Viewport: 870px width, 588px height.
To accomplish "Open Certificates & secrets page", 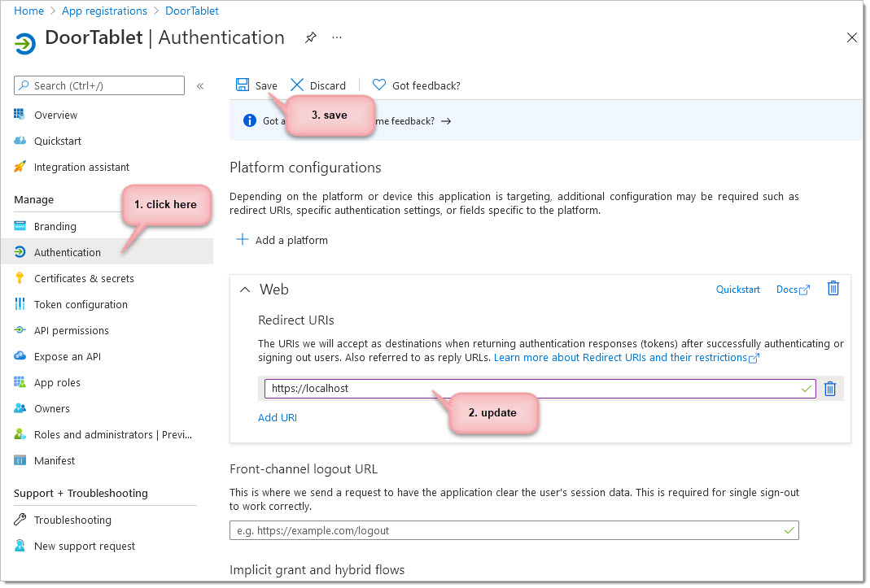I will (84, 278).
